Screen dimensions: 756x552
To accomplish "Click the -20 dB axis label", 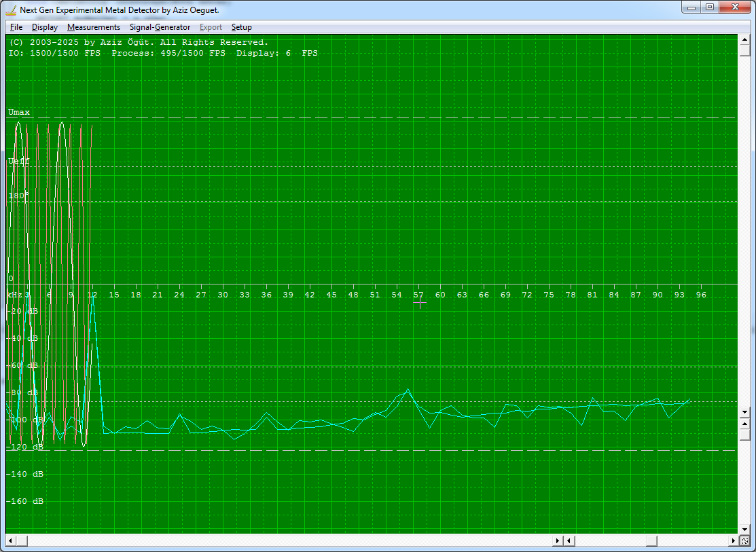I will [22, 312].
